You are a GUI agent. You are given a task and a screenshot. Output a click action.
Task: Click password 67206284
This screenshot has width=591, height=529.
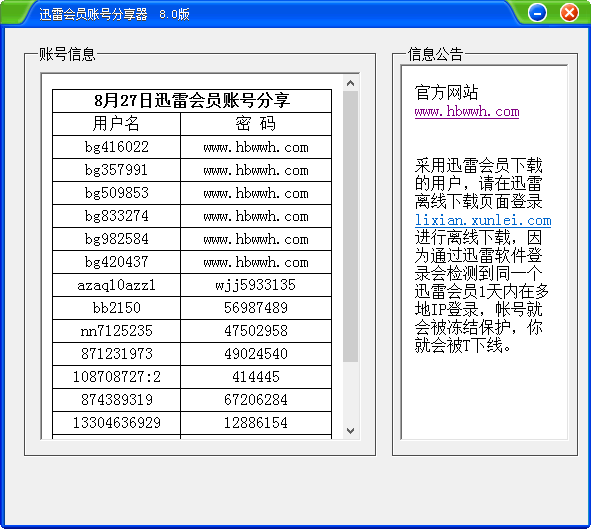point(256,400)
